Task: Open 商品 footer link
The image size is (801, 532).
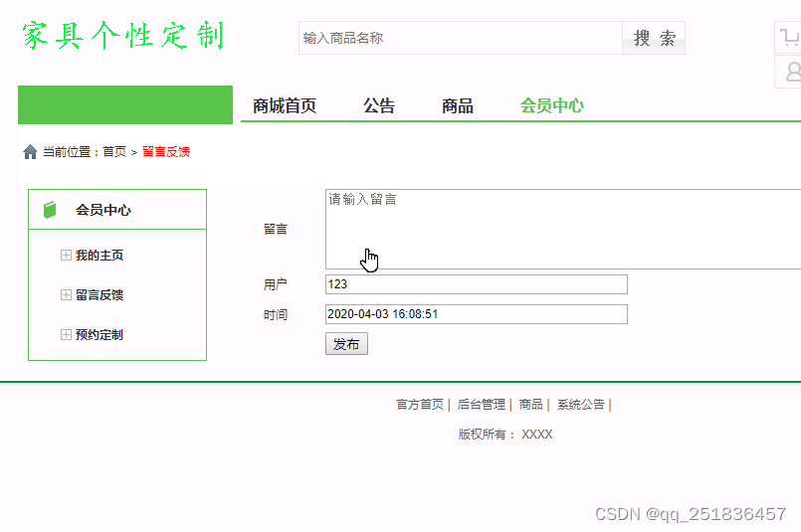Action: [530, 405]
